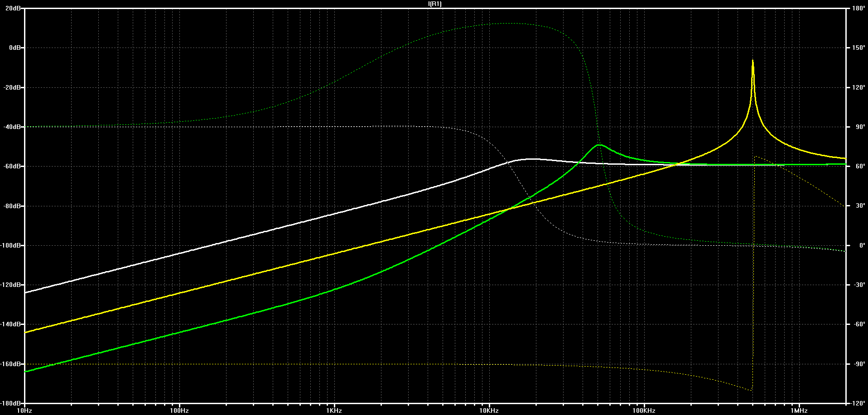868x415 pixels.
Task: Click the sharp resonance peak of the yellow trace
Action: coord(753,61)
